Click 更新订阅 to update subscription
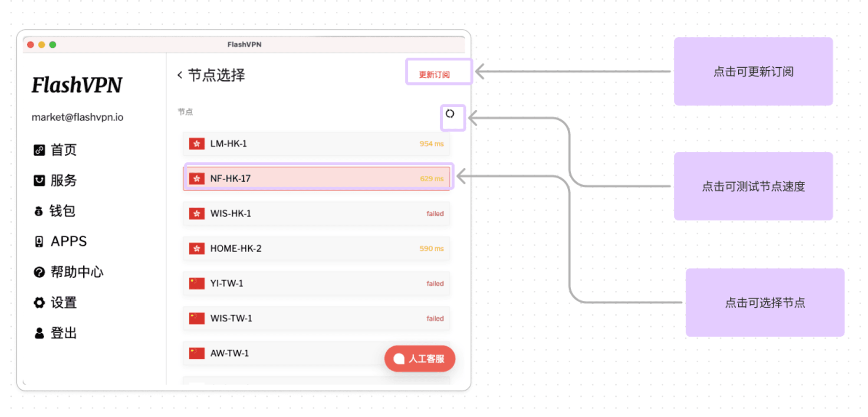 (434, 75)
